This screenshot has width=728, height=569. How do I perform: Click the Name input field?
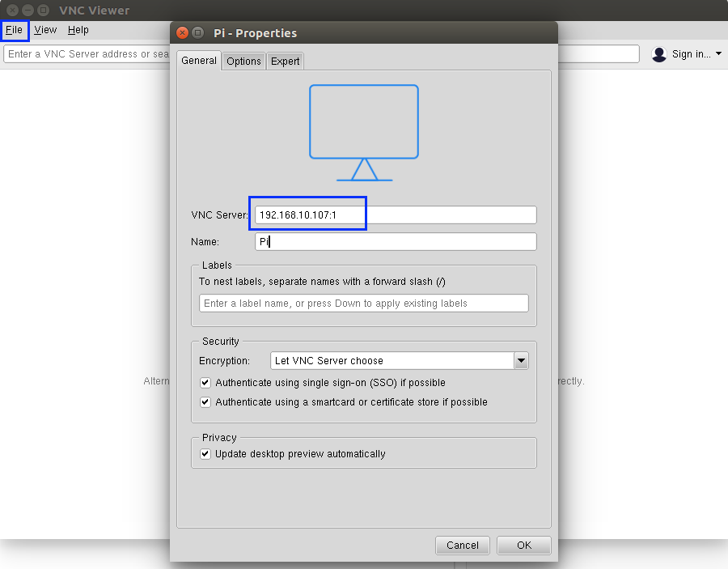(x=396, y=241)
